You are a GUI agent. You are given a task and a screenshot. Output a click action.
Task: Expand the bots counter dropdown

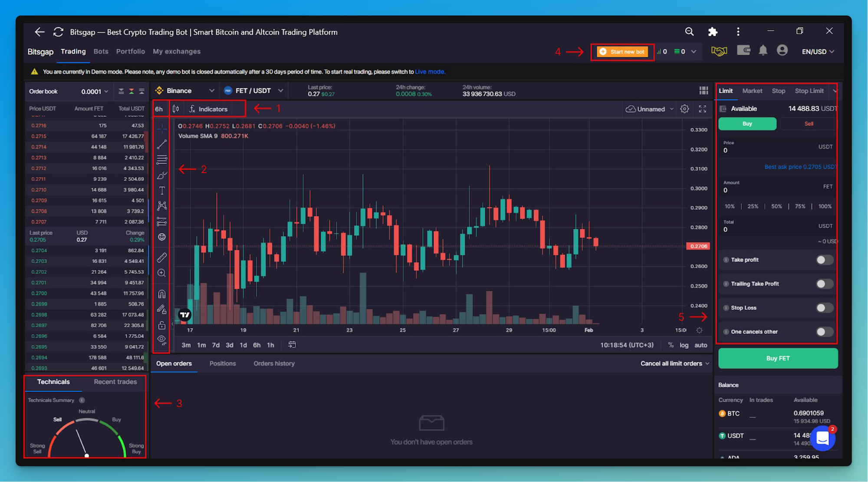tap(694, 51)
